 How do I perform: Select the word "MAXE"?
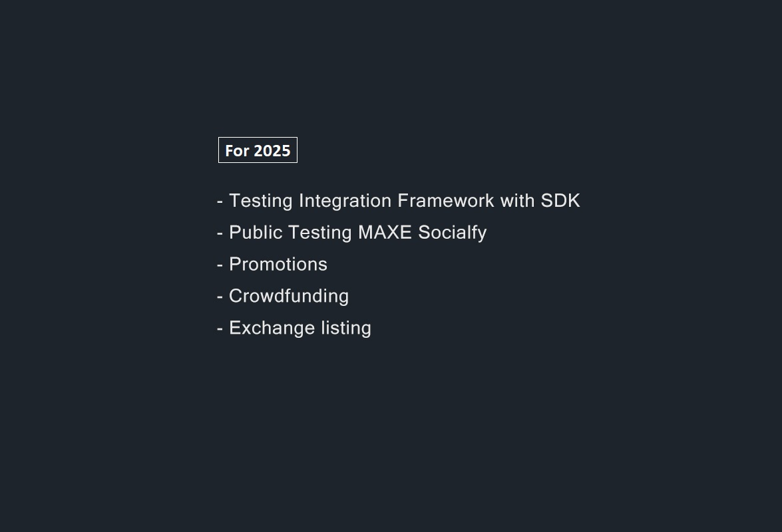click(385, 233)
